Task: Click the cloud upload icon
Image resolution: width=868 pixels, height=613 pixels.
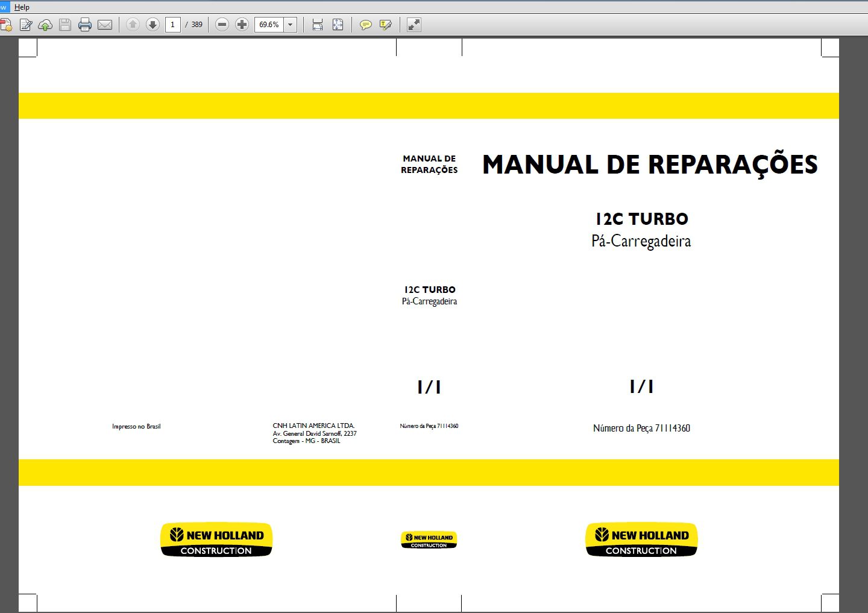Action: 45,25
